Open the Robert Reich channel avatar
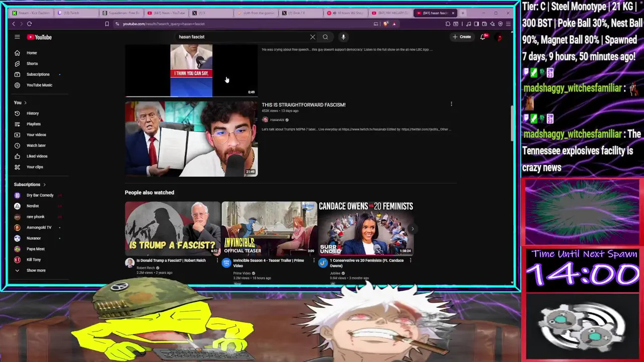Image resolution: width=644 pixels, height=362 pixels. point(130,263)
